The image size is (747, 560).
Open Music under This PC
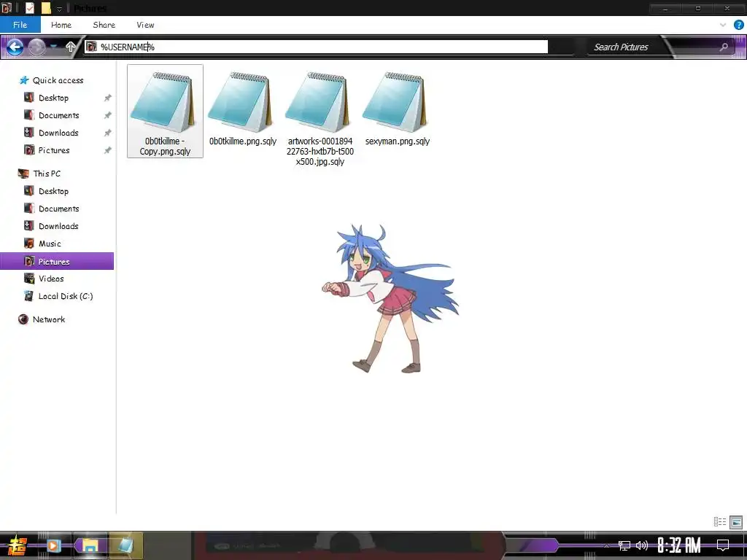pyautogui.click(x=43, y=244)
